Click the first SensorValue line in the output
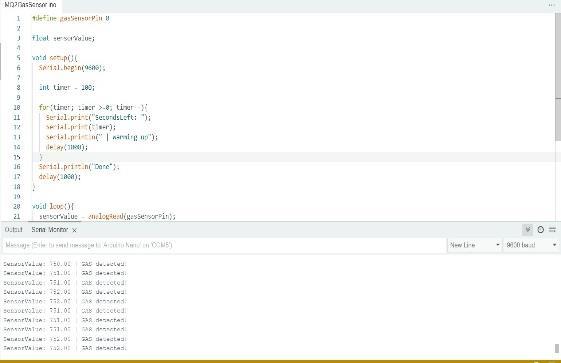This screenshot has width=561, height=363. 65,264
